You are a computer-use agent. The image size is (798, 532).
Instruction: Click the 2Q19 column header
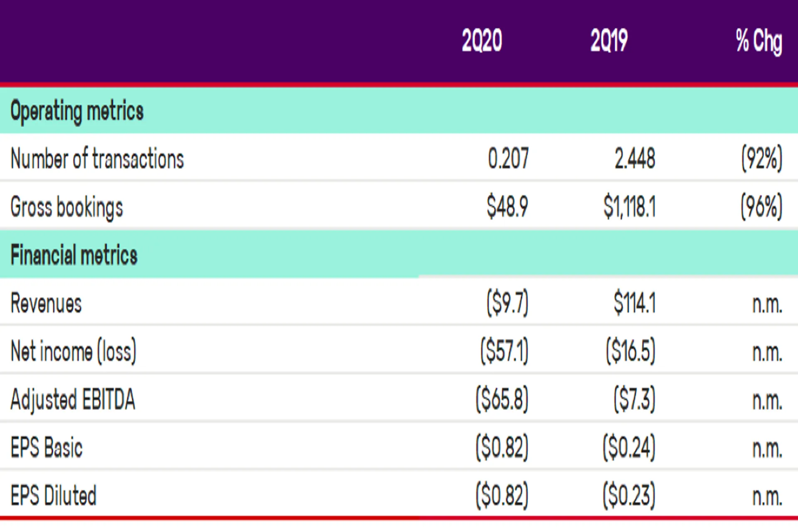(609, 41)
